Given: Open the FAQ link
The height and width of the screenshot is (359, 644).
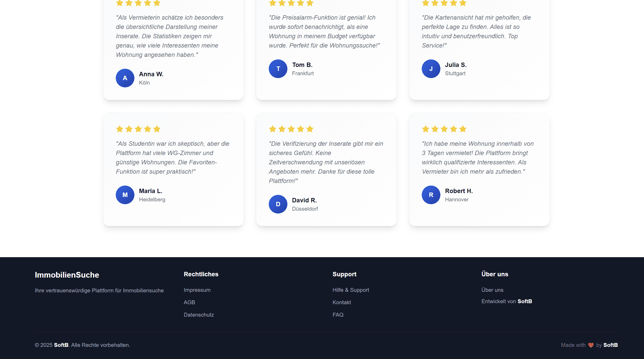Looking at the screenshot, I should pyautogui.click(x=338, y=315).
